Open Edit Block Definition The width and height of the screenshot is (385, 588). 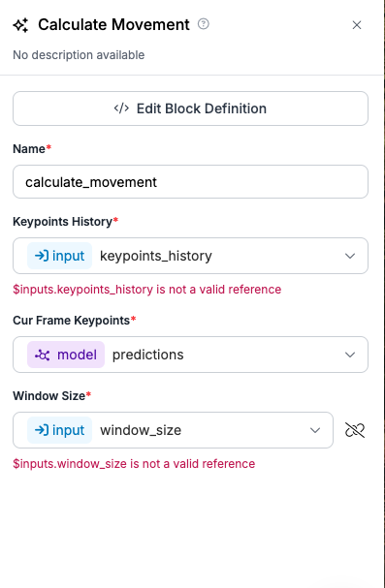point(190,108)
